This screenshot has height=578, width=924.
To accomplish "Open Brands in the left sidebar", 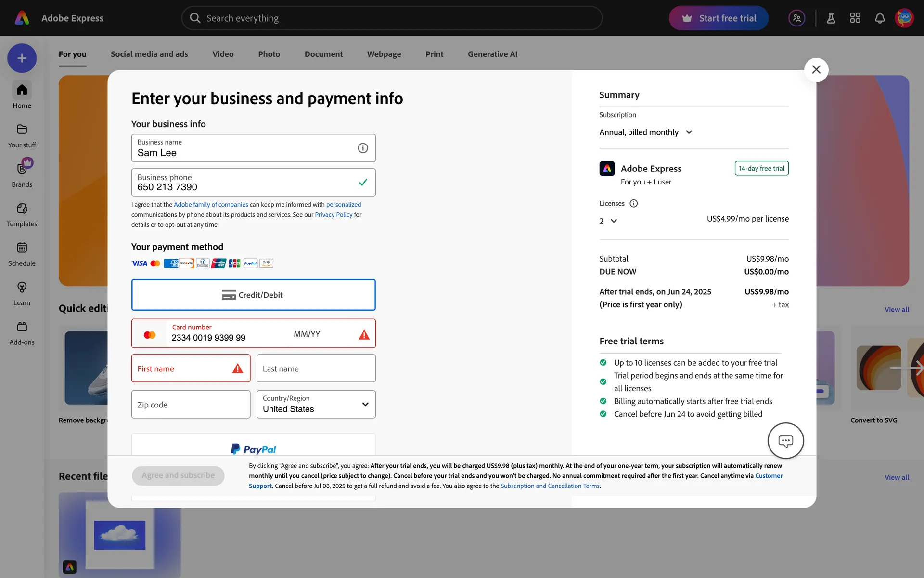I will pyautogui.click(x=22, y=173).
